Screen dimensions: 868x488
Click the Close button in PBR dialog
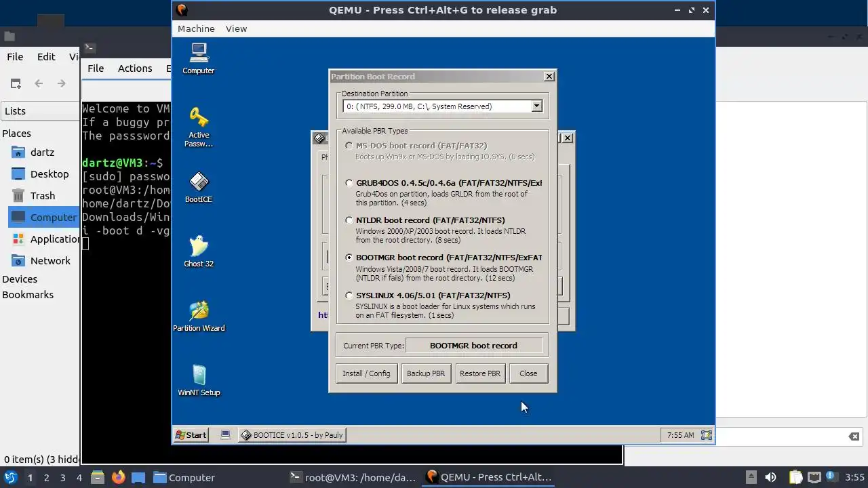(528, 373)
